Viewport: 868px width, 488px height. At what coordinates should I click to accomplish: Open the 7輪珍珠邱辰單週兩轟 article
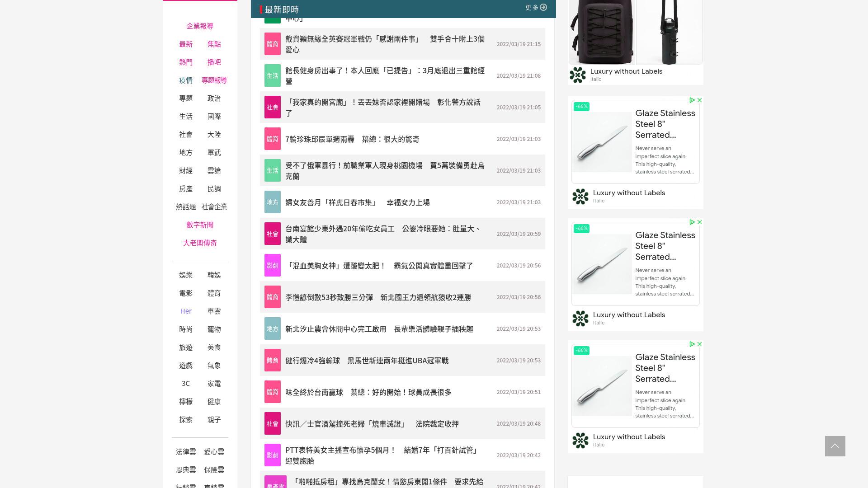click(352, 139)
